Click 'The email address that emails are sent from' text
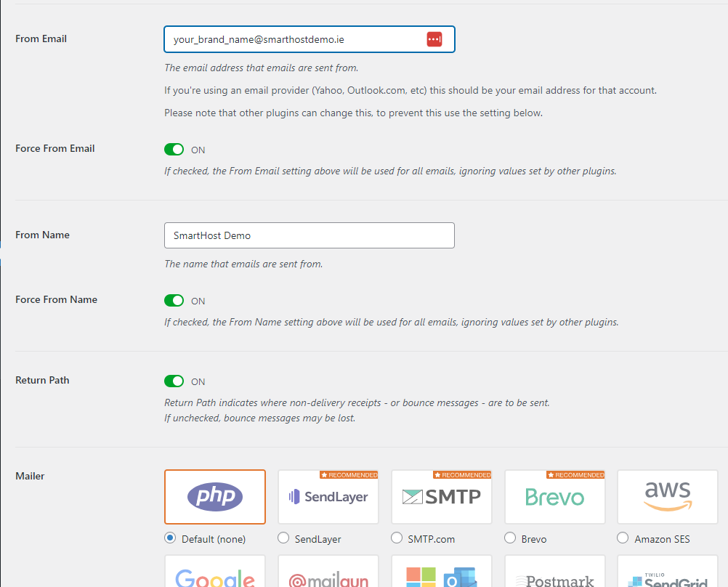This screenshot has width=728, height=587. 262,68
